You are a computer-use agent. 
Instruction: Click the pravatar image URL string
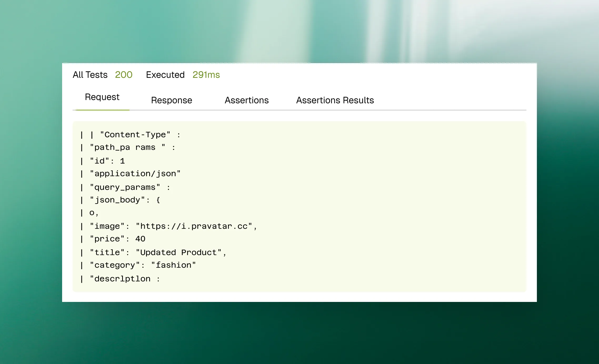194,226
